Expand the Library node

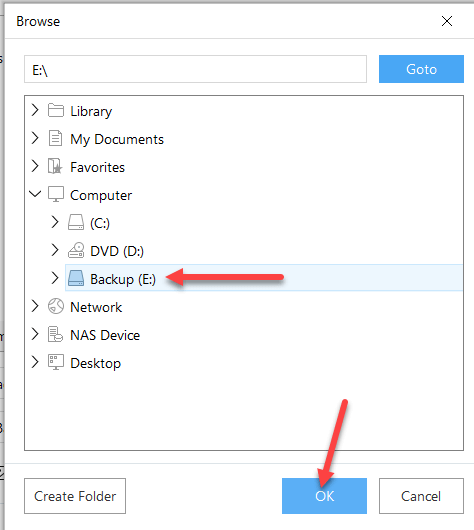click(x=35, y=110)
